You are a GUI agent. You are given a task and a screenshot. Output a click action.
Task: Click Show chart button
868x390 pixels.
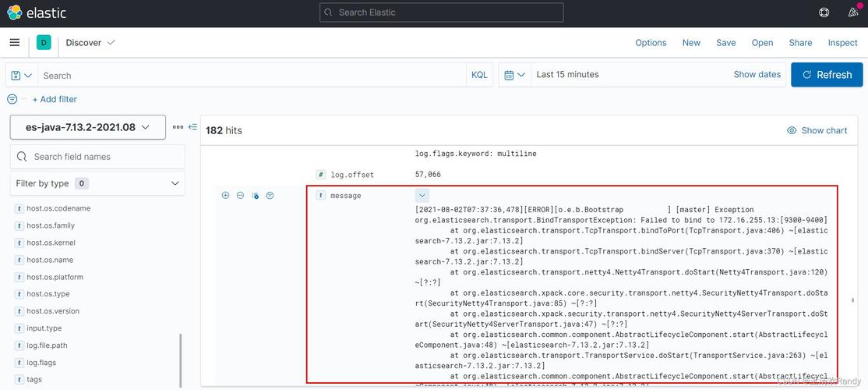click(x=817, y=130)
